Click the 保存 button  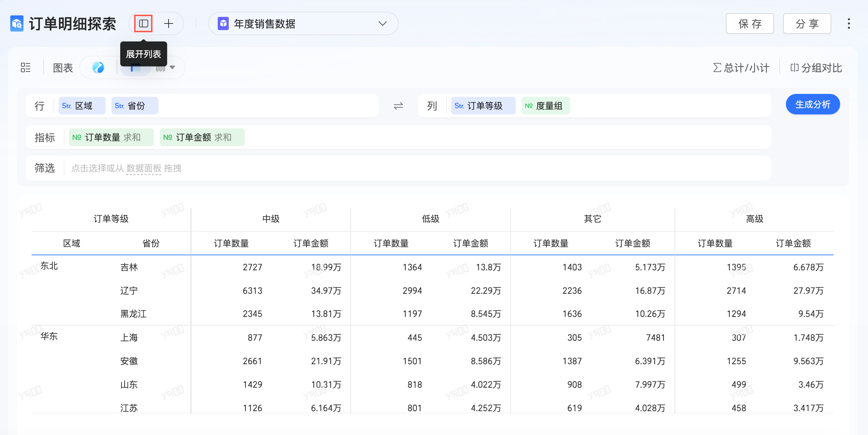tap(750, 24)
